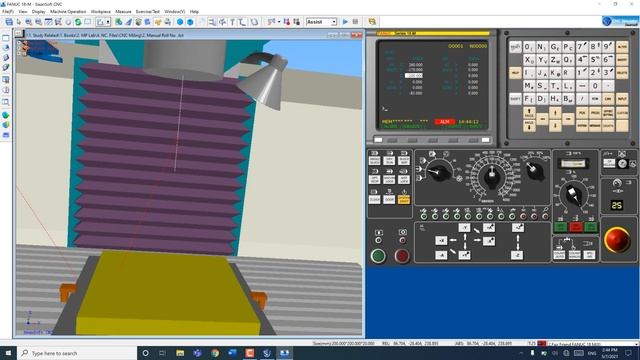The width and height of the screenshot is (640, 360).
Task: Click the save icon in the toolbar
Action: [x=9, y=22]
